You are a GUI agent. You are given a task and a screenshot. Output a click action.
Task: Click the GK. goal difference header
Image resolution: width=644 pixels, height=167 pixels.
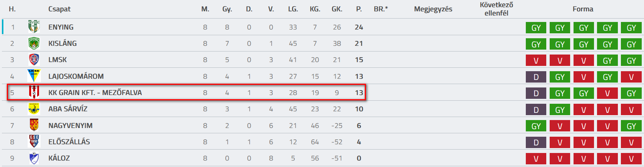tap(337, 9)
